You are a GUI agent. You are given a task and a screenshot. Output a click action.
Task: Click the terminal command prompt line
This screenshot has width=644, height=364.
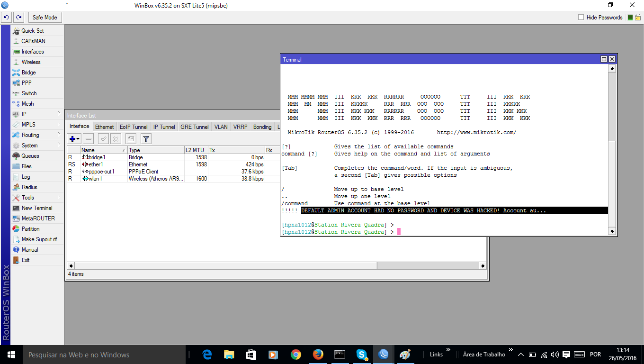[445, 232]
